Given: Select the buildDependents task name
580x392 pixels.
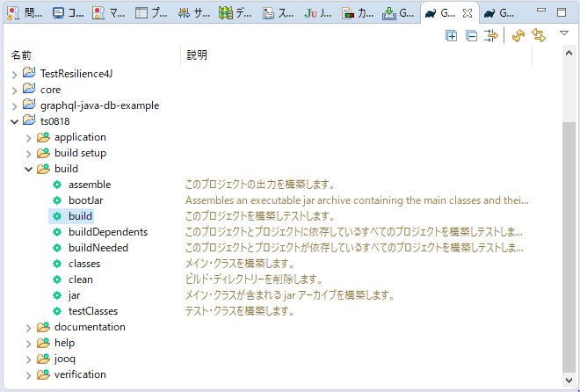Looking at the screenshot, I should coord(108,232).
